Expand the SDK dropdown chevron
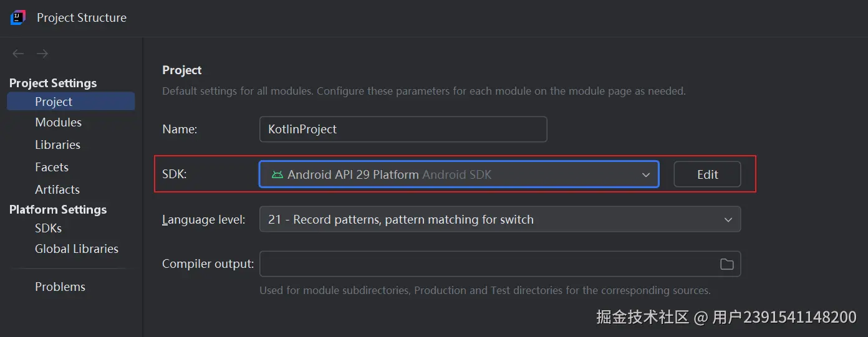The image size is (868, 337). click(646, 175)
